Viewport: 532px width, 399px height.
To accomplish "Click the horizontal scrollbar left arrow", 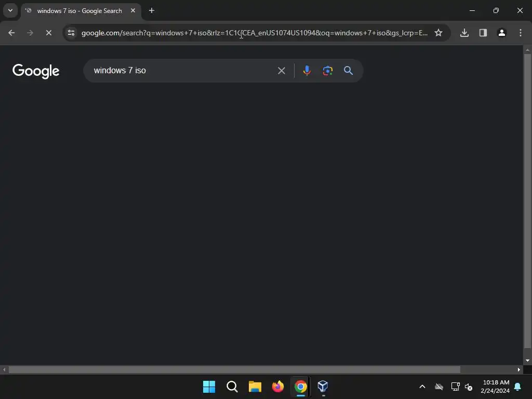I will tap(4, 369).
